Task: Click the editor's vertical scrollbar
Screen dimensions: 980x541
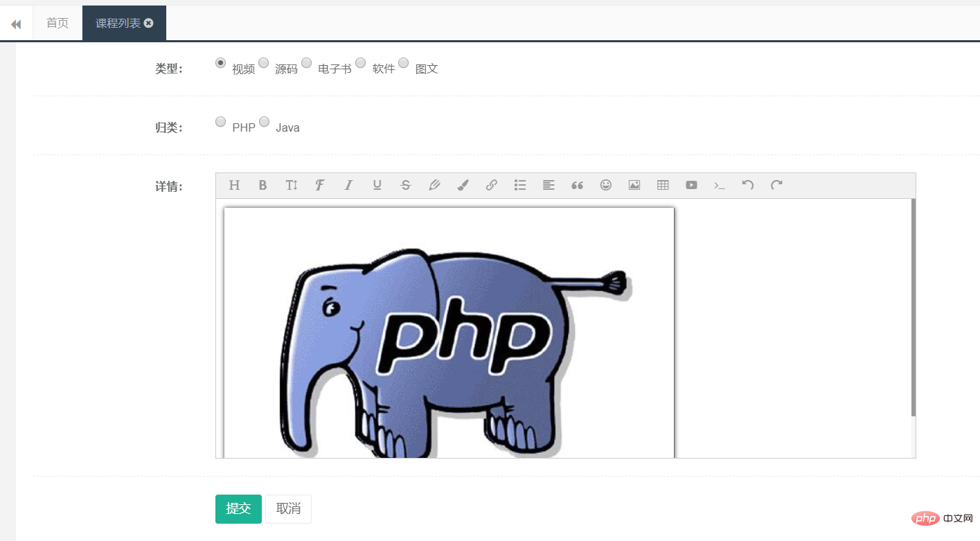Action: coord(914,308)
